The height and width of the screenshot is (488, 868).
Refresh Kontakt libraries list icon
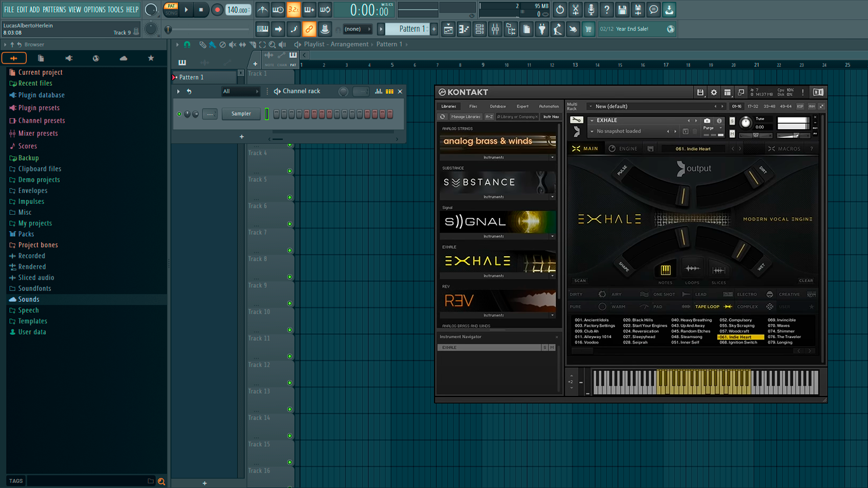442,117
